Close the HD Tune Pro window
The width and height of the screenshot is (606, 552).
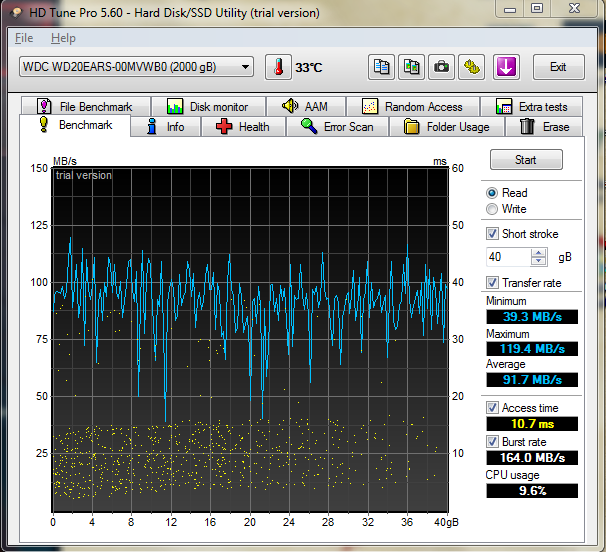pyautogui.click(x=574, y=9)
